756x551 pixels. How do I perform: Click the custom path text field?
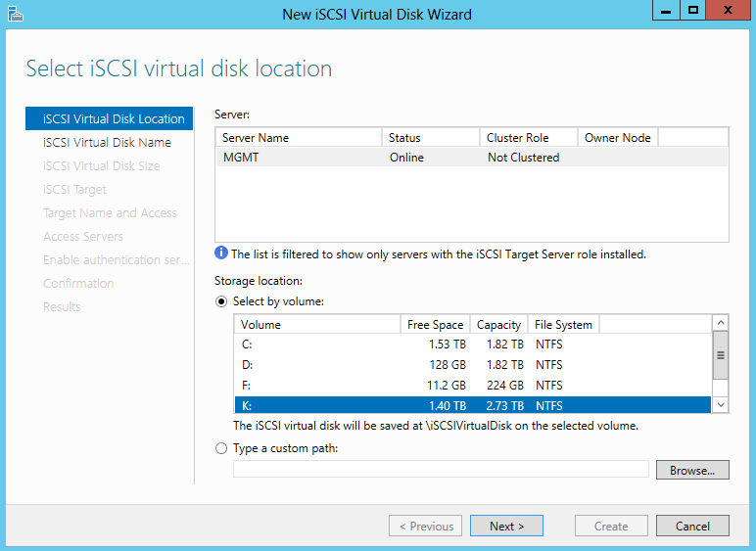point(441,470)
